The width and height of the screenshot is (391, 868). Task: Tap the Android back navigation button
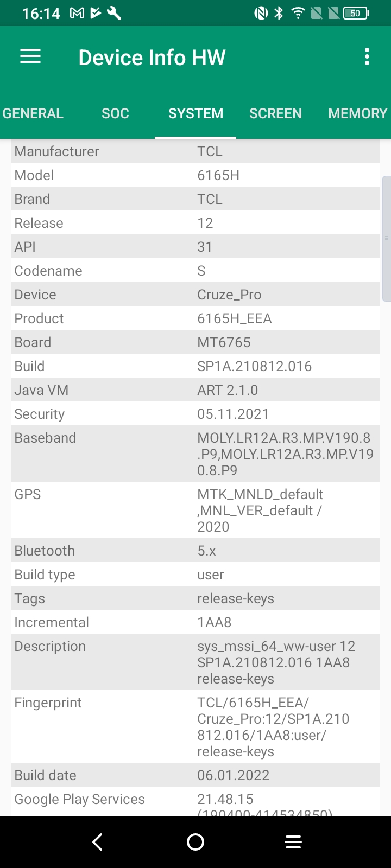(98, 842)
